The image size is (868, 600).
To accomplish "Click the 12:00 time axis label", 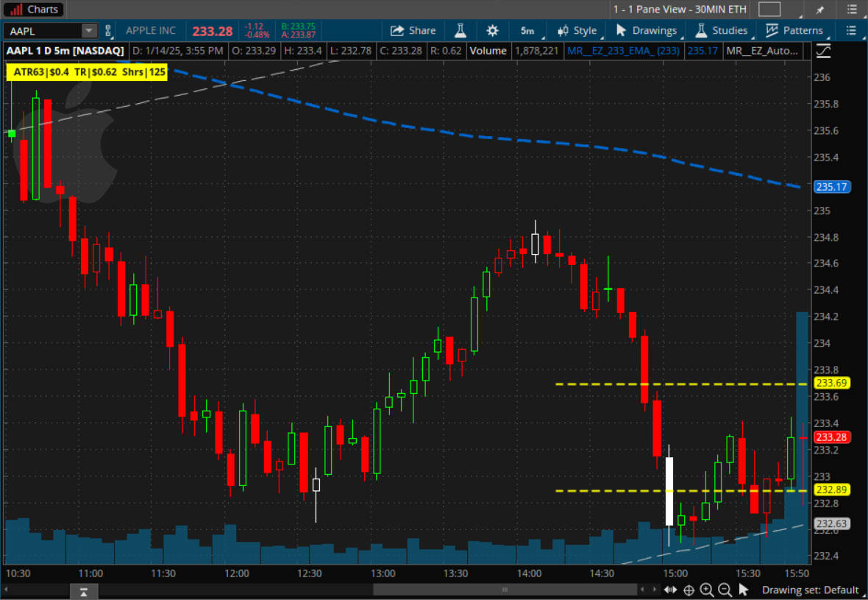I will click(x=236, y=573).
